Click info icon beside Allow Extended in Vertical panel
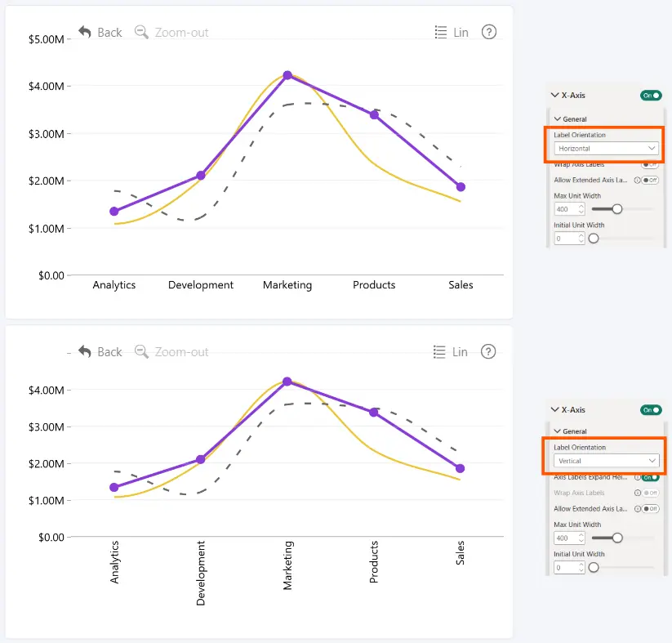Screen dimensions: 672x643 (637, 509)
